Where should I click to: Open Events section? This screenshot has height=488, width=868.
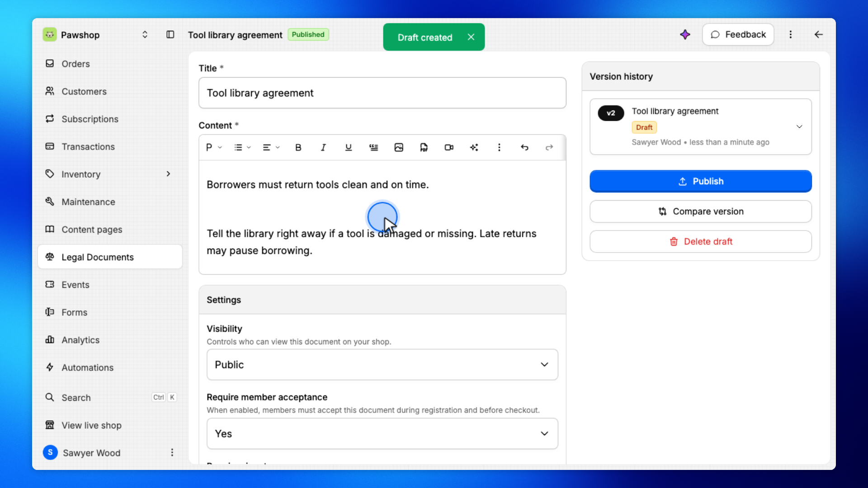[x=110, y=285]
